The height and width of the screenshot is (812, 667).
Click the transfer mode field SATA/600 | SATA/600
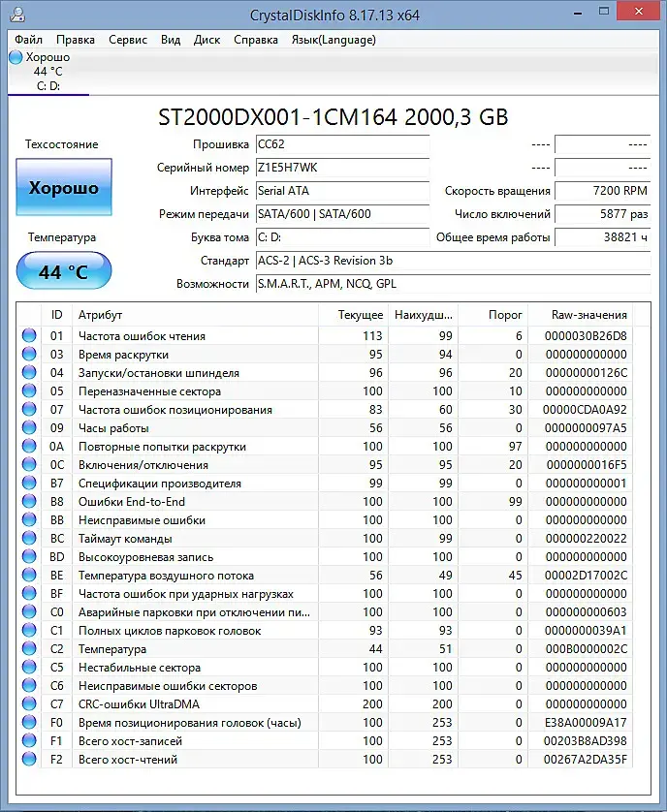342,214
